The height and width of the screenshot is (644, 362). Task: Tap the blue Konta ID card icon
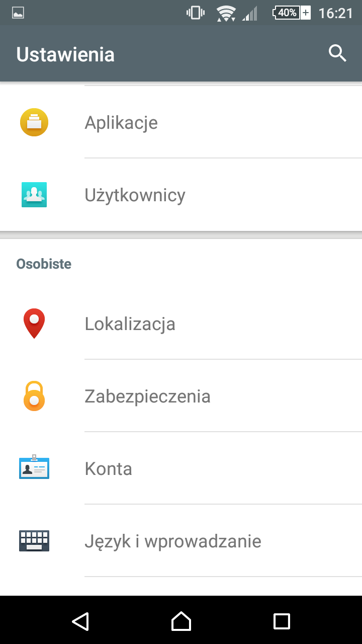click(34, 467)
